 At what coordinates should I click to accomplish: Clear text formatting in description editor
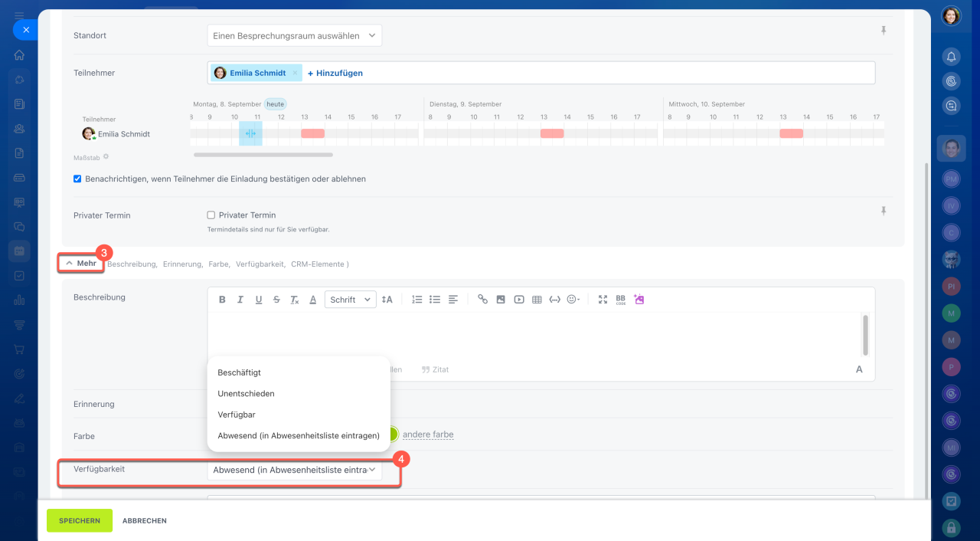[x=295, y=300]
